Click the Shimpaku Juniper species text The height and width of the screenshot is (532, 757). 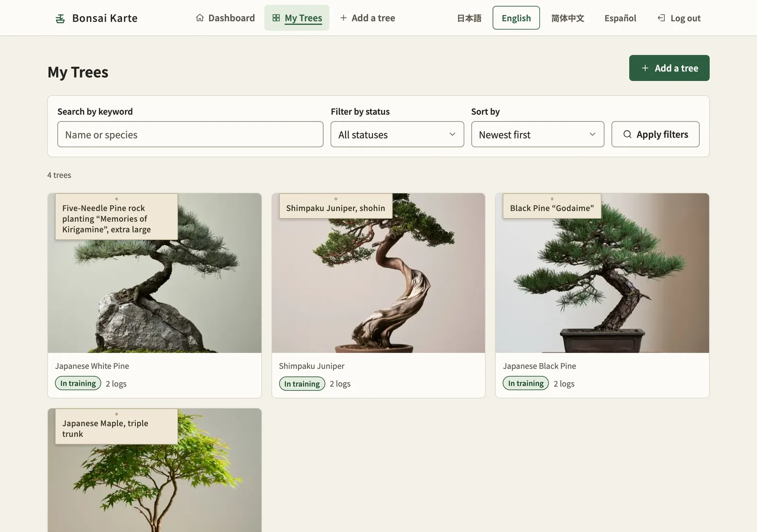312,366
